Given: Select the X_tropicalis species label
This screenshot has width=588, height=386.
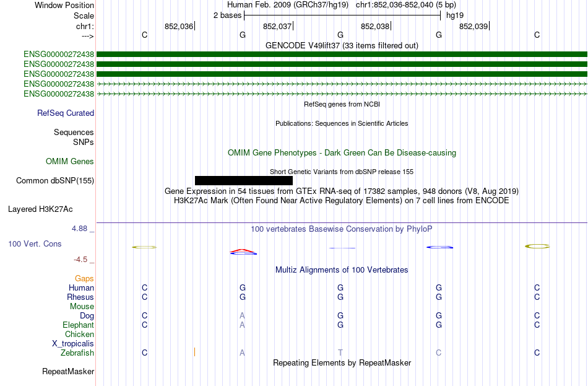Looking at the screenshot, I should coord(73,344).
